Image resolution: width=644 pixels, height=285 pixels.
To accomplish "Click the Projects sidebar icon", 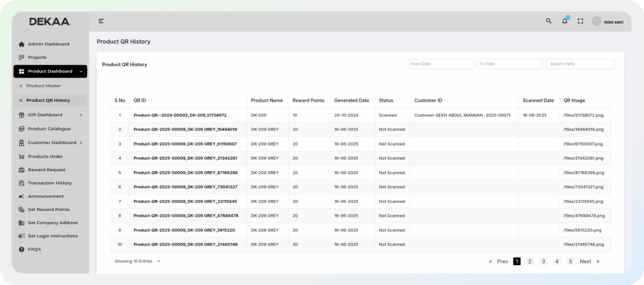I will (x=22, y=57).
